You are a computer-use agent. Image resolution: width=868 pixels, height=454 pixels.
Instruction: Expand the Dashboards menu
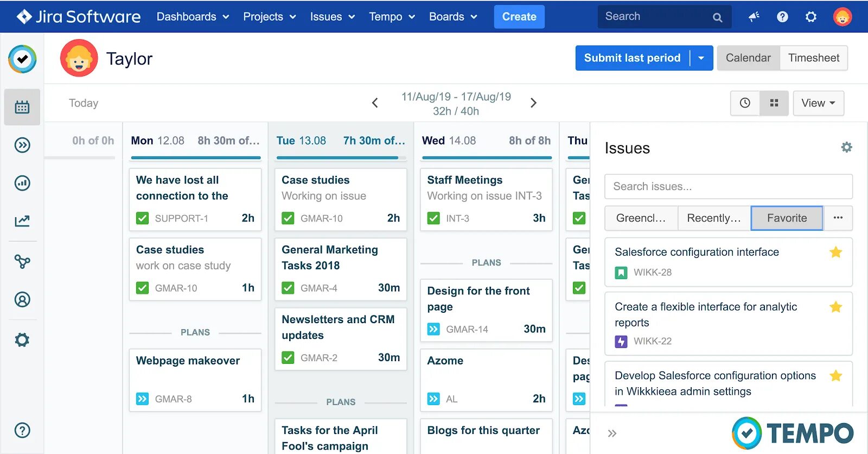click(x=193, y=17)
